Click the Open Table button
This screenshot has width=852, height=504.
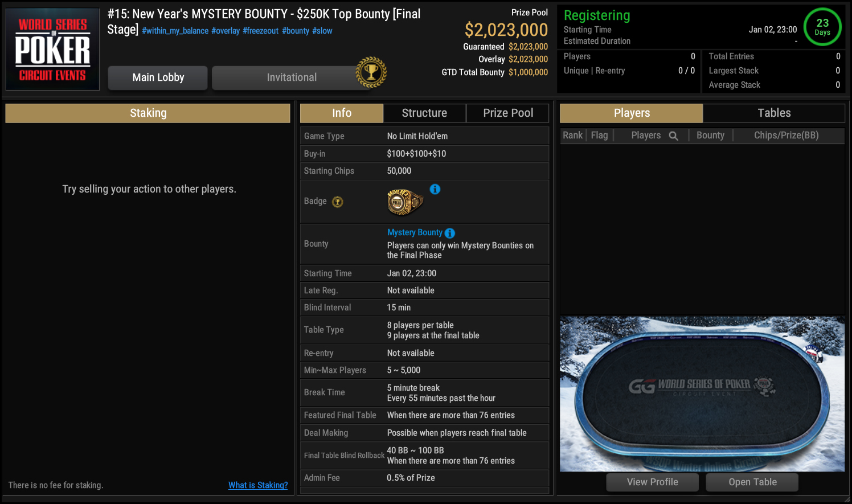[x=752, y=482]
